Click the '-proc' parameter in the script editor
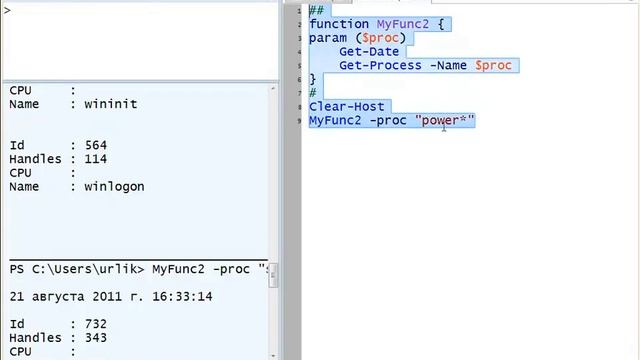 (x=388, y=120)
